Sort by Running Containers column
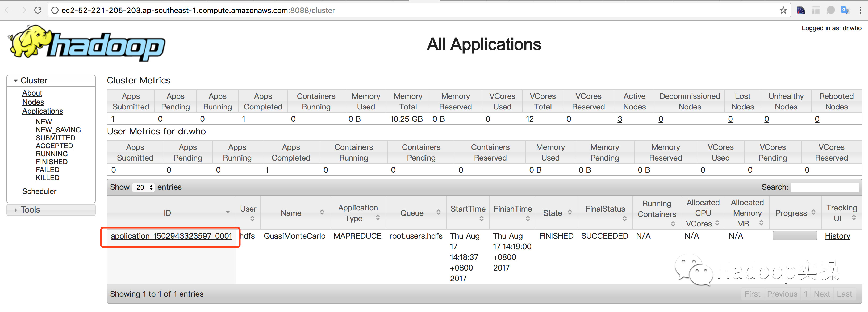Image resolution: width=868 pixels, height=312 pixels. pyautogui.click(x=673, y=224)
